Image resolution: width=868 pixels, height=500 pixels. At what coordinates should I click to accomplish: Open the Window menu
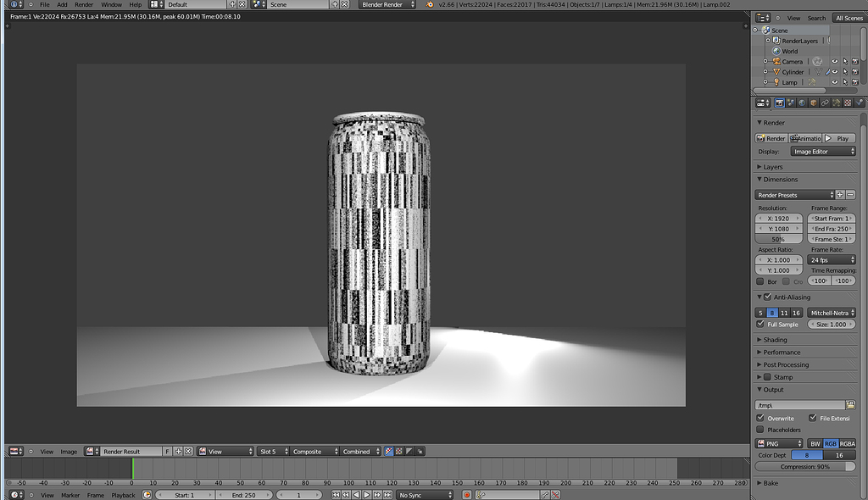click(x=111, y=4)
